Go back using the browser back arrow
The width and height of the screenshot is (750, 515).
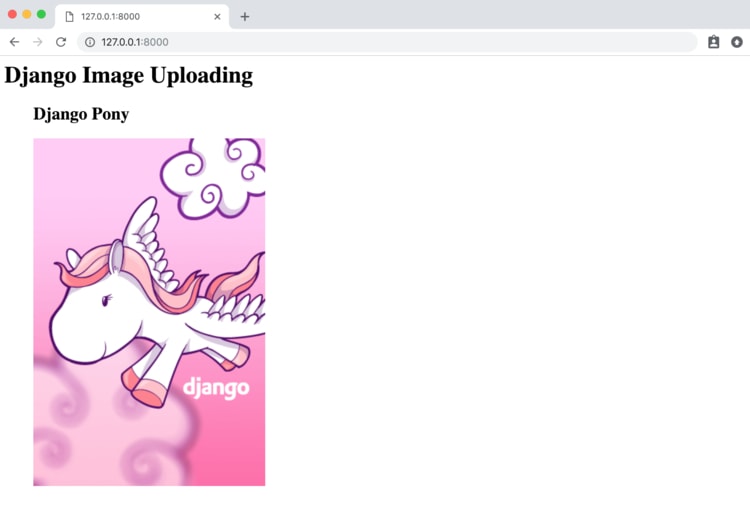point(14,42)
